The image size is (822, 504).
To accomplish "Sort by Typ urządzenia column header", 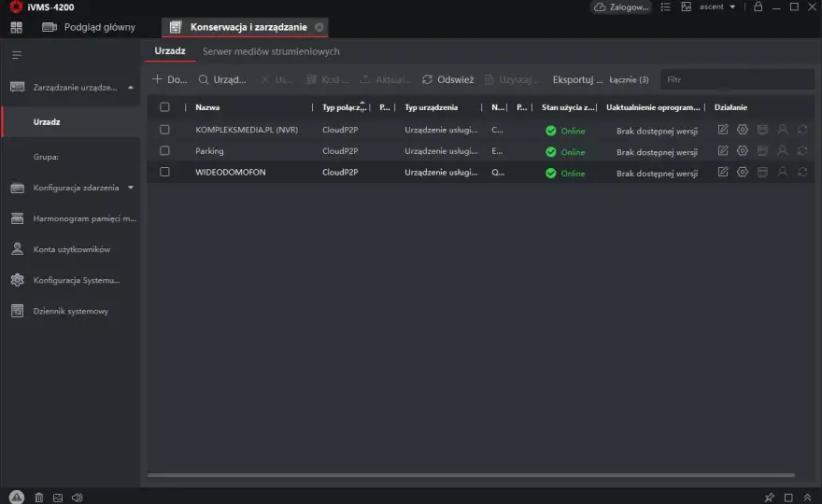I will click(x=431, y=107).
